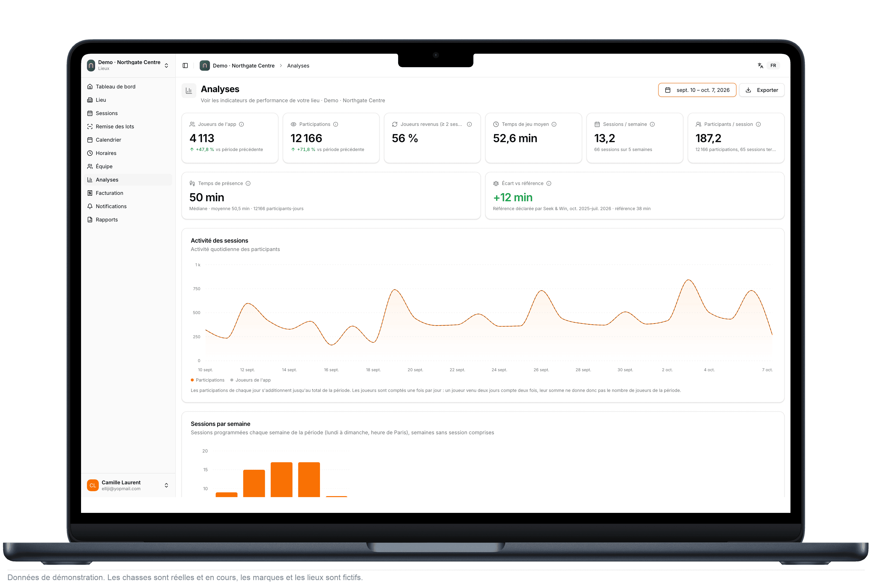The height and width of the screenshot is (588, 872).
Task: Click the Participations eye icon
Action: click(294, 124)
